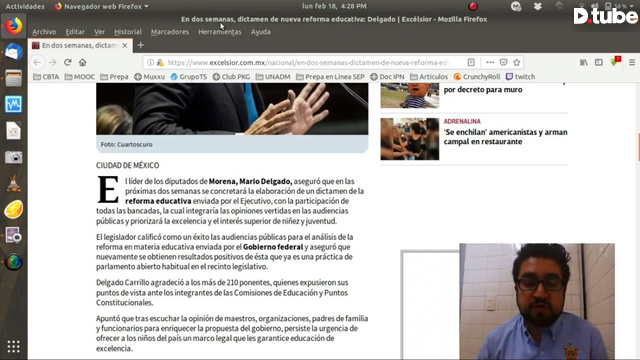Screen dimensions: 640x360
Task: Open 'Se enchilan americanistas' article headline
Action: pyautogui.click(x=505, y=137)
